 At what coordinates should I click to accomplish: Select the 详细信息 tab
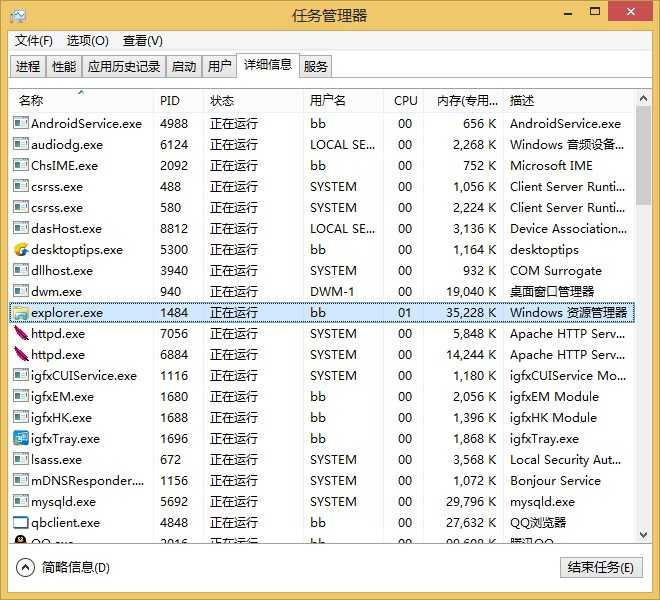click(268, 65)
